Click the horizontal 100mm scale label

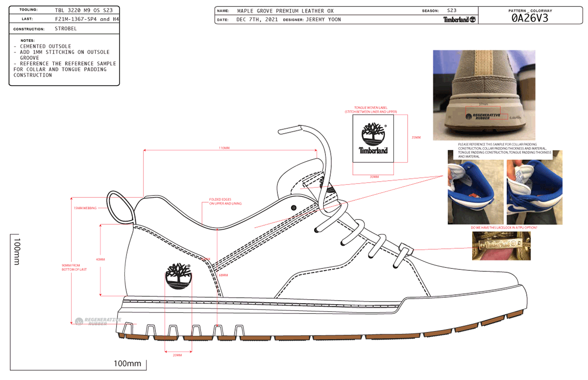(127, 363)
